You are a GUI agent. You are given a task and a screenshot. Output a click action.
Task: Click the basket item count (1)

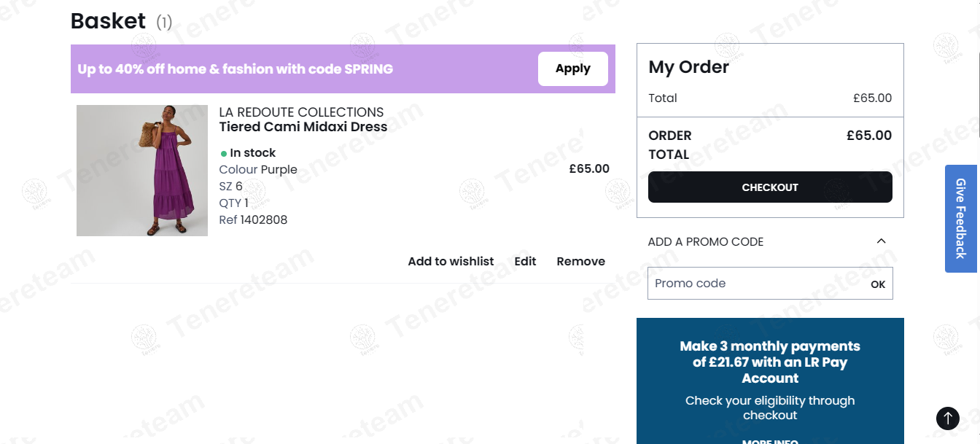[164, 23]
